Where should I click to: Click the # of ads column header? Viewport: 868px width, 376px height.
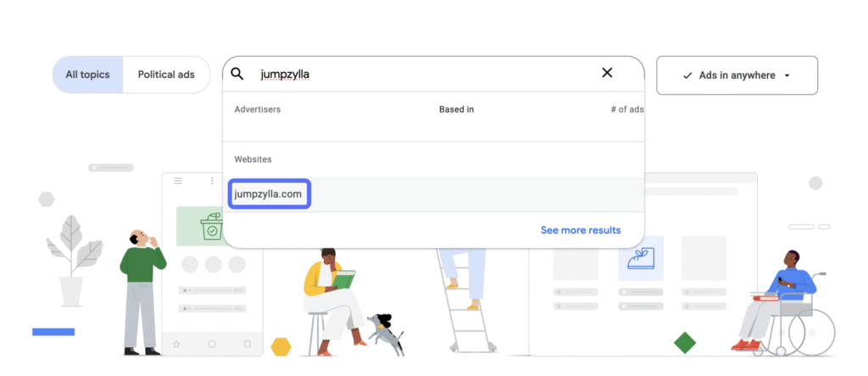tap(626, 109)
